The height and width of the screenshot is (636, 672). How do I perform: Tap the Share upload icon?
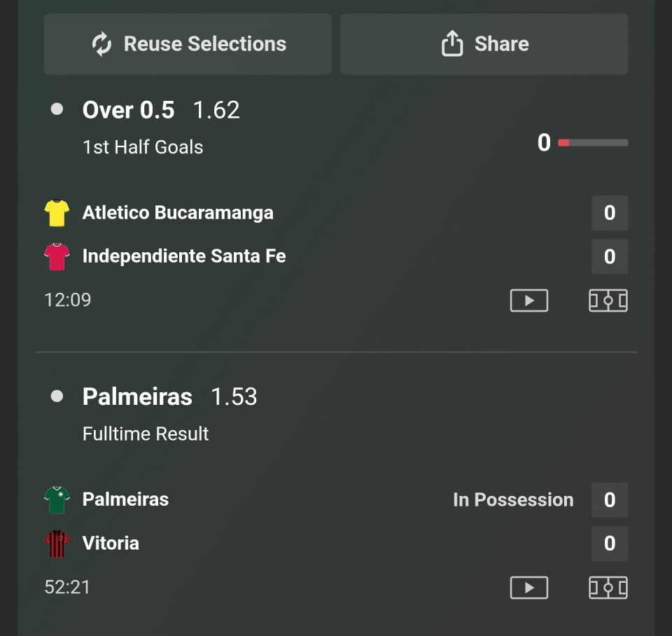[x=452, y=44]
